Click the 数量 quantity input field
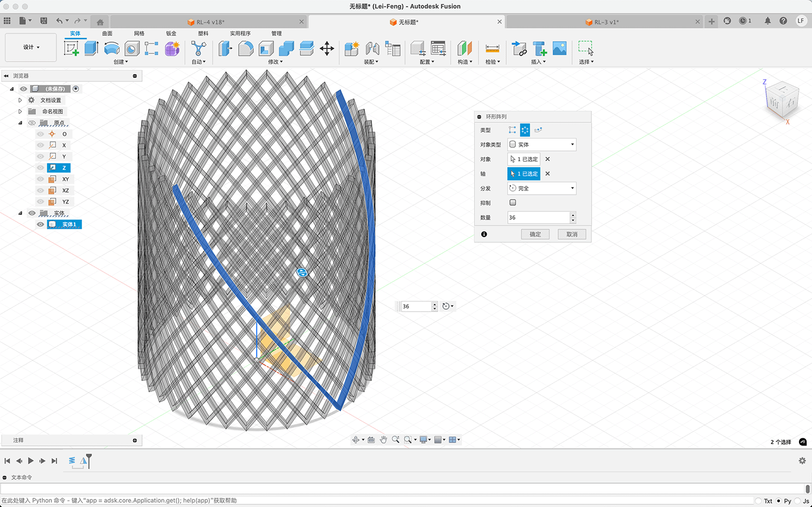The width and height of the screenshot is (812, 507). 539,218
